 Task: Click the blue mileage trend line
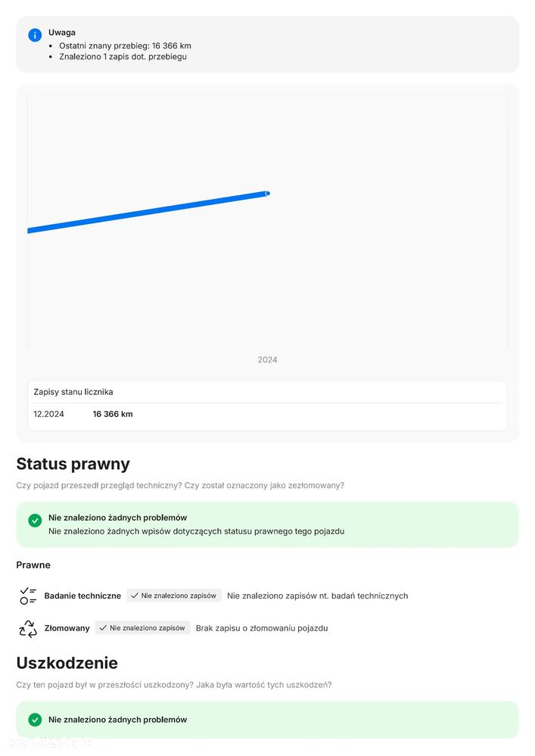(x=148, y=211)
